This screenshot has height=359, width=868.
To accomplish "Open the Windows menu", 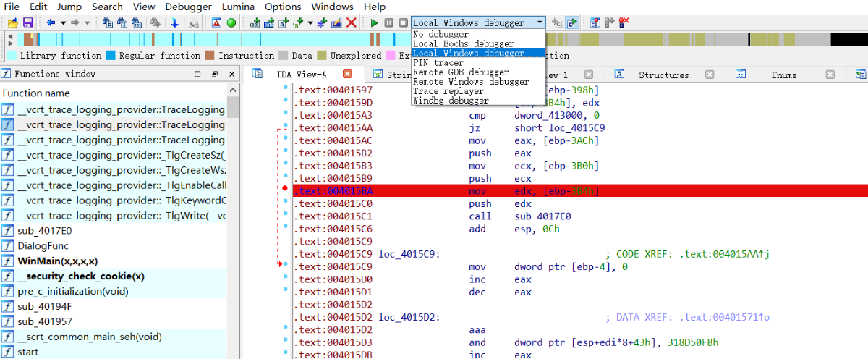I will [x=332, y=7].
